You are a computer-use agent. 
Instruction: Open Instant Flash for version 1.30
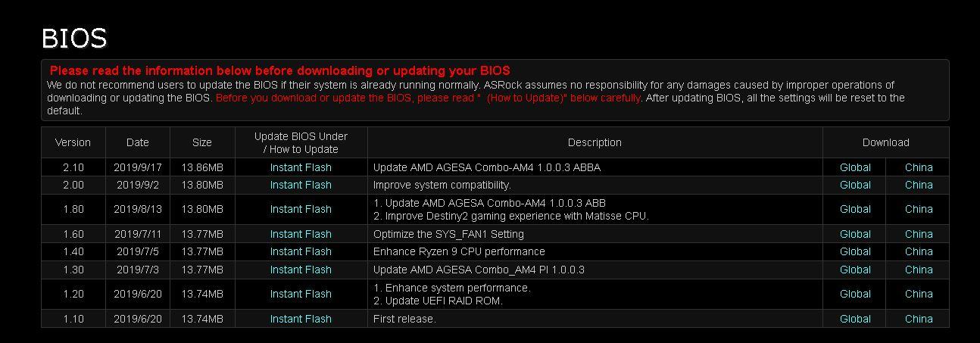point(301,270)
